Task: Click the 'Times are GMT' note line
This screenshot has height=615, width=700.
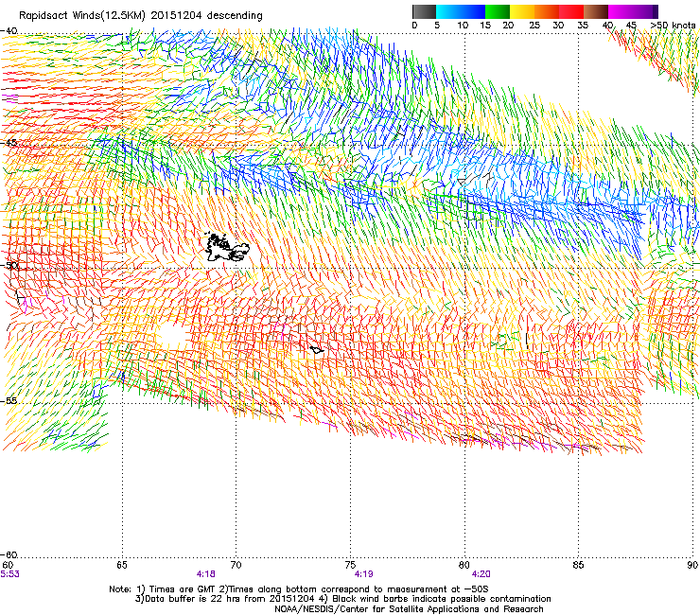Action: coord(299,589)
